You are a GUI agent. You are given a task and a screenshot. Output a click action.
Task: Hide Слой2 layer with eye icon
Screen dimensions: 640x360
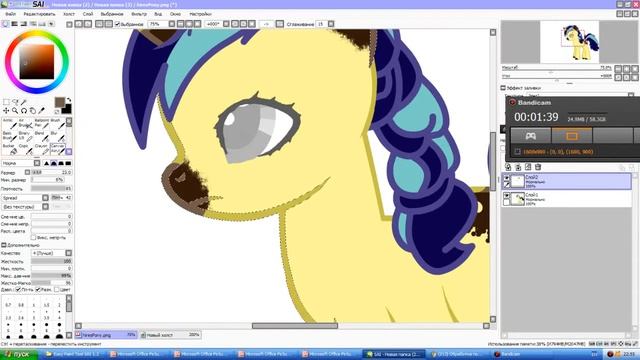pyautogui.click(x=507, y=178)
